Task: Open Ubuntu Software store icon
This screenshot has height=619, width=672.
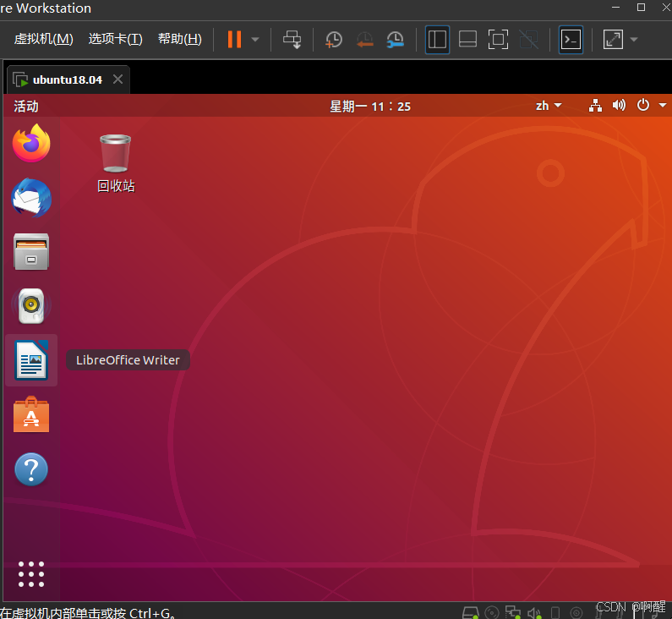Action: (31, 415)
